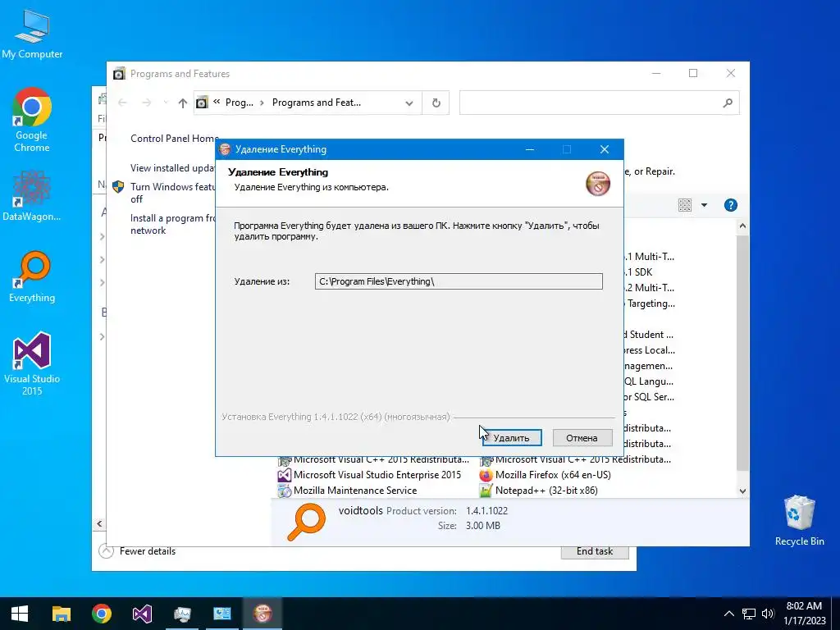The height and width of the screenshot is (630, 840).
Task: Select Microsoft Visual Studio Enterprise 2015 entry
Action: coord(370,475)
